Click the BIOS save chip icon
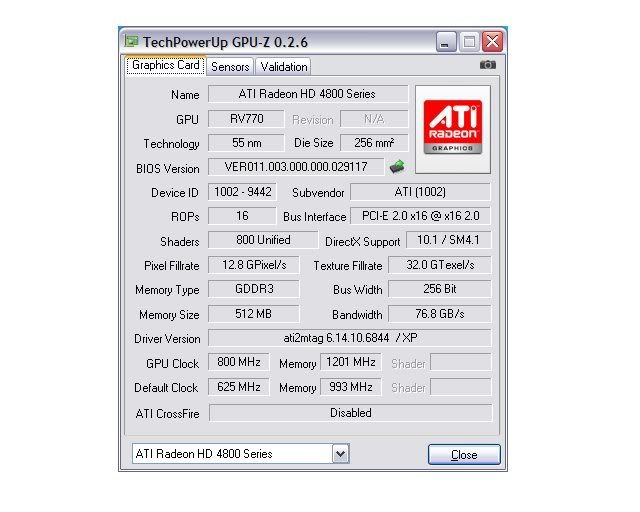 point(397,166)
